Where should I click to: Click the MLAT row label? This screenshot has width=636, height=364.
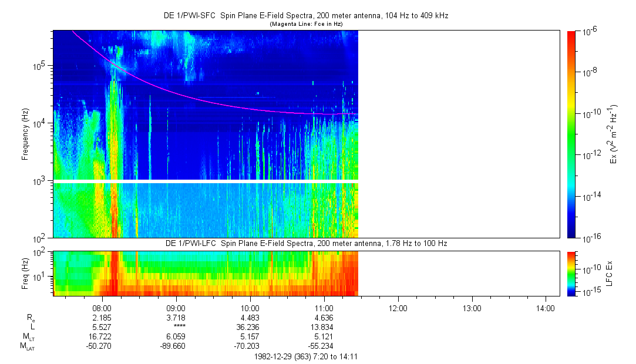(26, 347)
